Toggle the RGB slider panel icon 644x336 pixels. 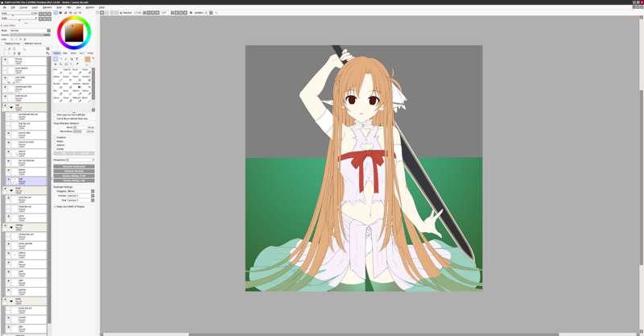pyautogui.click(x=60, y=13)
